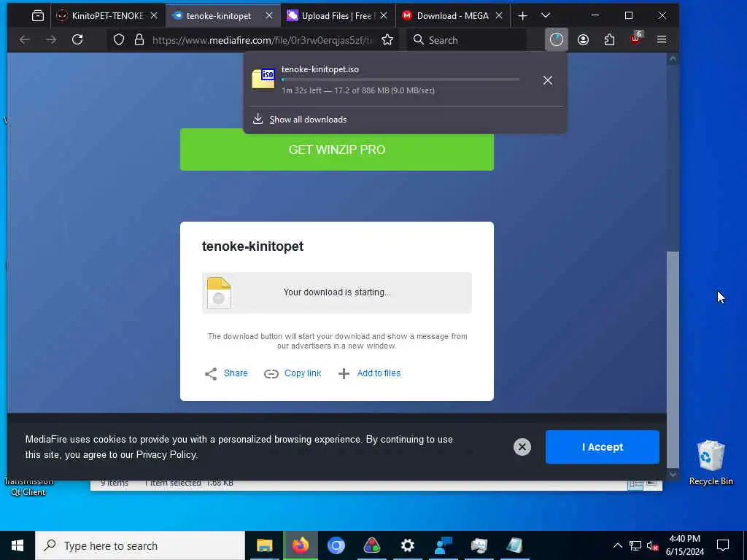
Task: Open File Explorer from taskbar
Action: (x=264, y=545)
